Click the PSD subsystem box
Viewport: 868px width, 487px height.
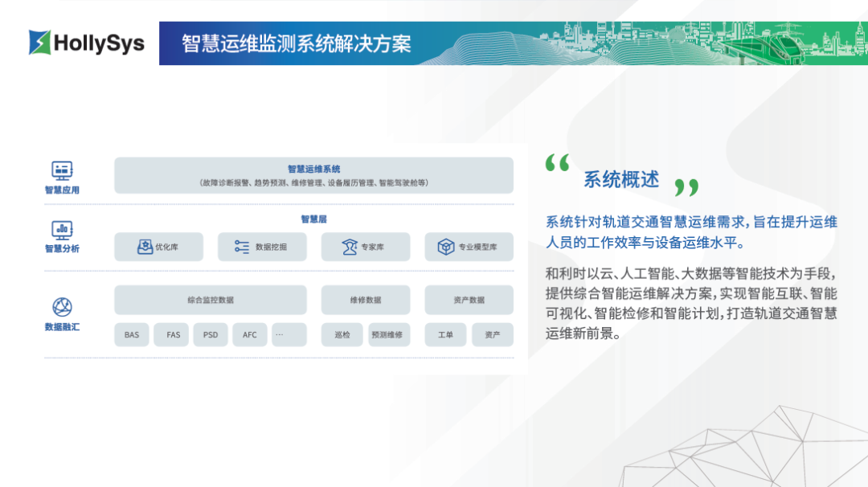[x=211, y=334]
